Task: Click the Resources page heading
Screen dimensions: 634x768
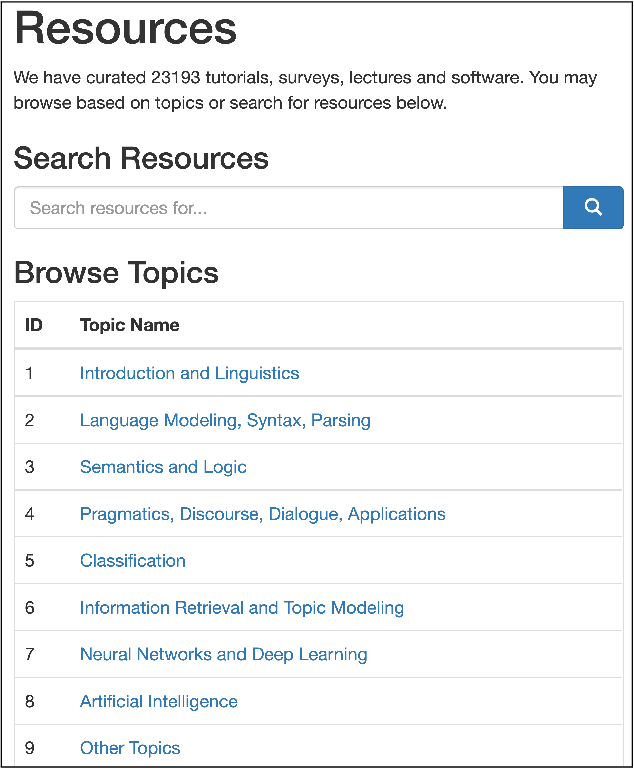Action: 126,30
